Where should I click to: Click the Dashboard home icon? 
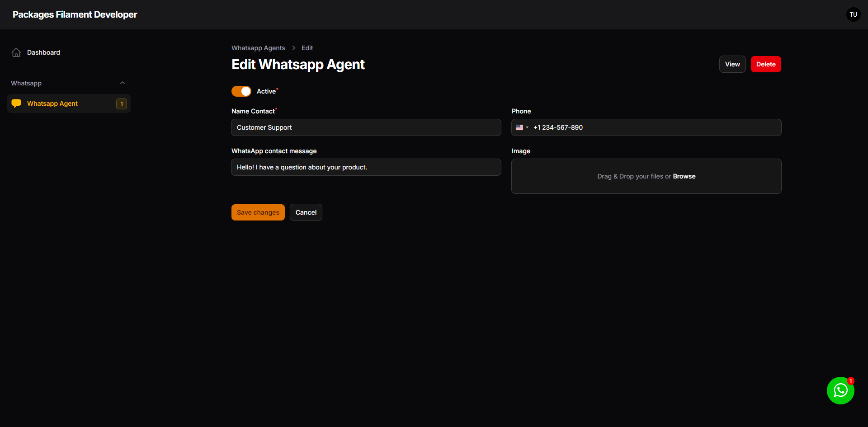16,52
